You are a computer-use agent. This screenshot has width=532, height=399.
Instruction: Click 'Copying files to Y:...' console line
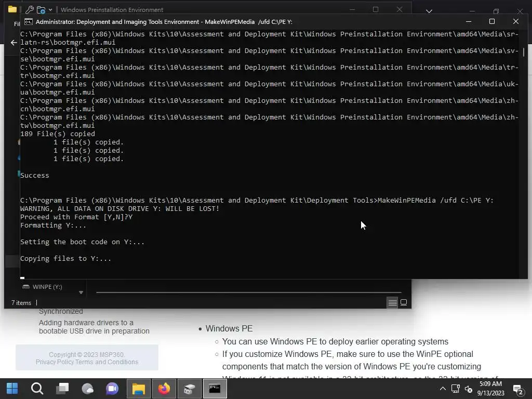(x=65, y=259)
